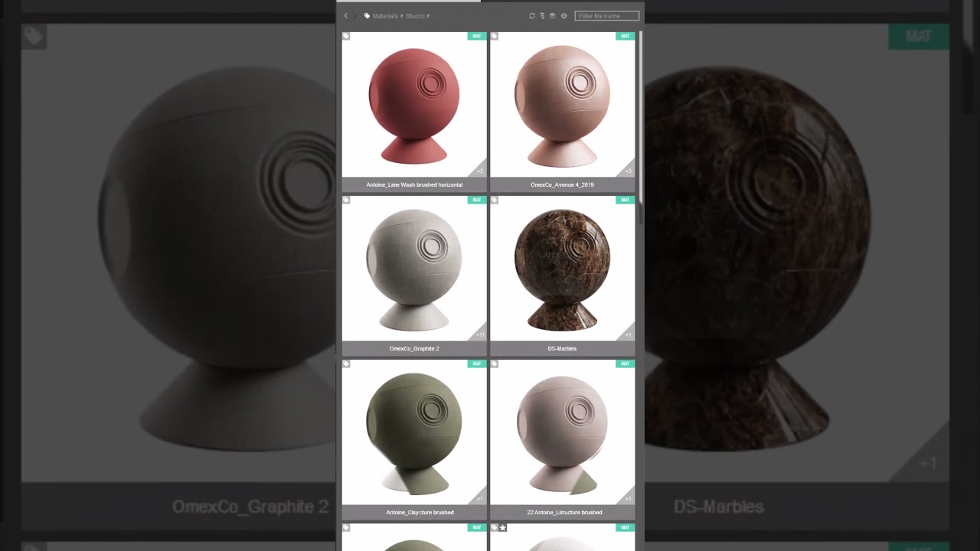Open +11 variants corner of OmexCo_Graphite 2

pos(479,334)
